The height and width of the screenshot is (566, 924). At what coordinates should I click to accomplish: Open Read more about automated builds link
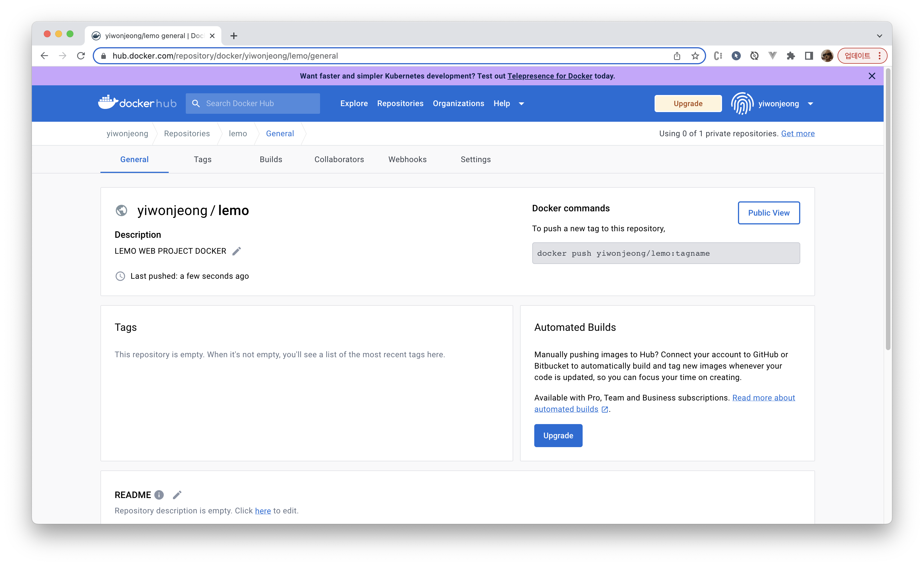(x=665, y=403)
